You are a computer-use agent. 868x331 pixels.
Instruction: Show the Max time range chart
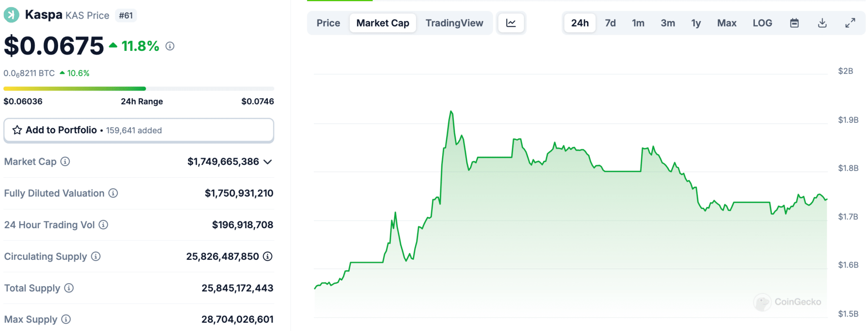point(726,23)
